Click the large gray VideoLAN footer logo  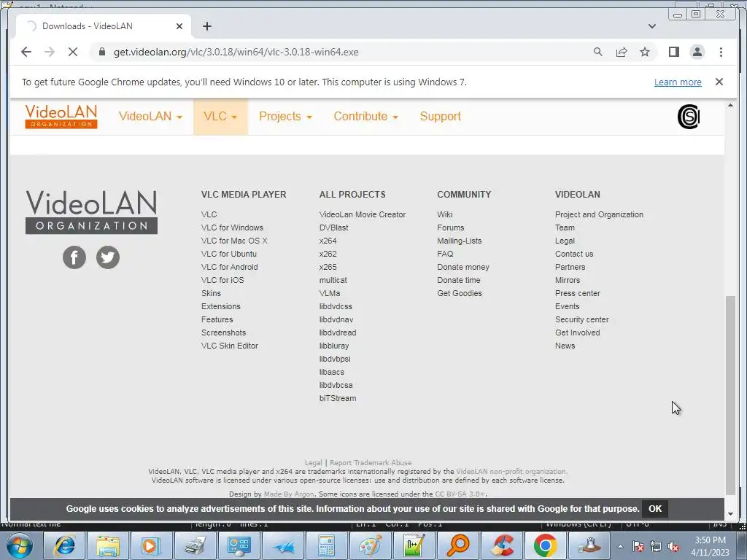click(x=91, y=212)
